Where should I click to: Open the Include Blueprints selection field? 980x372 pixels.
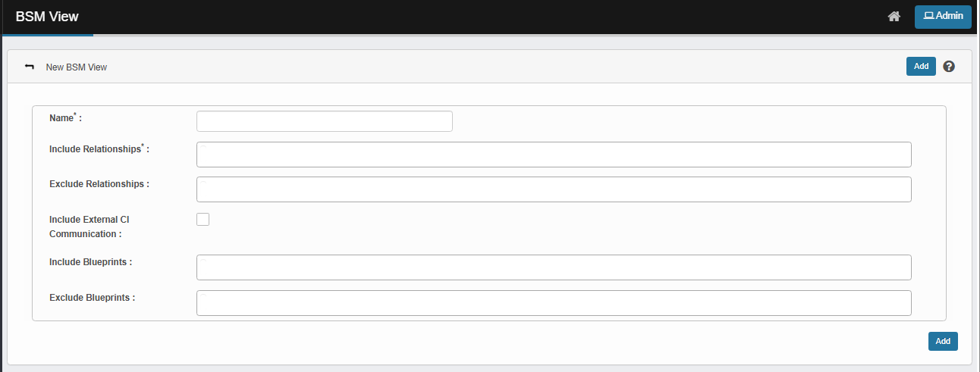tap(554, 267)
